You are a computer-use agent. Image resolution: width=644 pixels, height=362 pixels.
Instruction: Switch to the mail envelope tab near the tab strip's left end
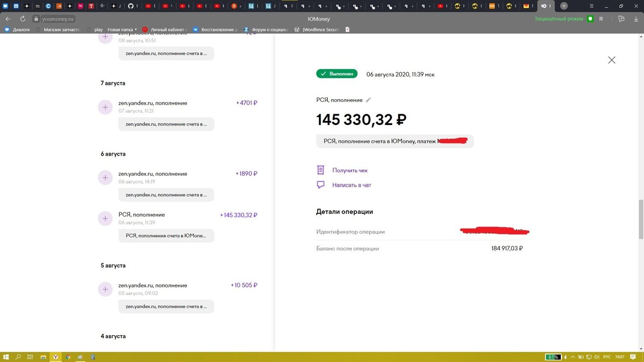coord(16,6)
